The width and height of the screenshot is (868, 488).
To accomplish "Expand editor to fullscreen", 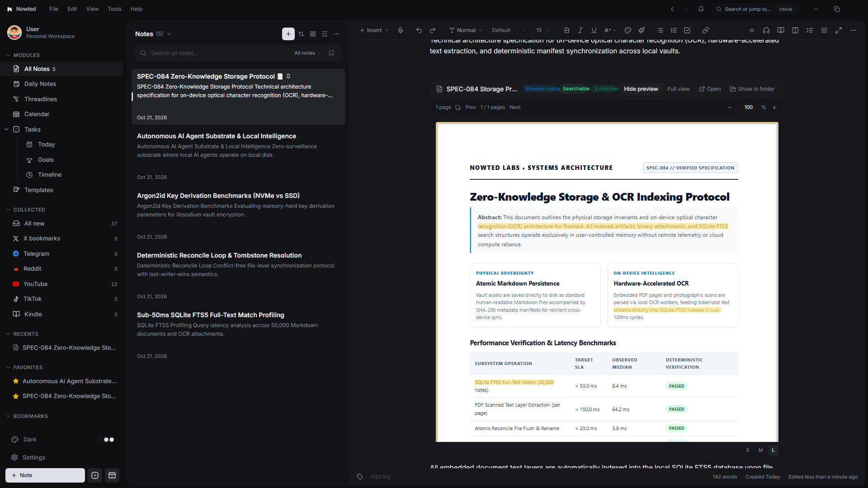I will [839, 30].
